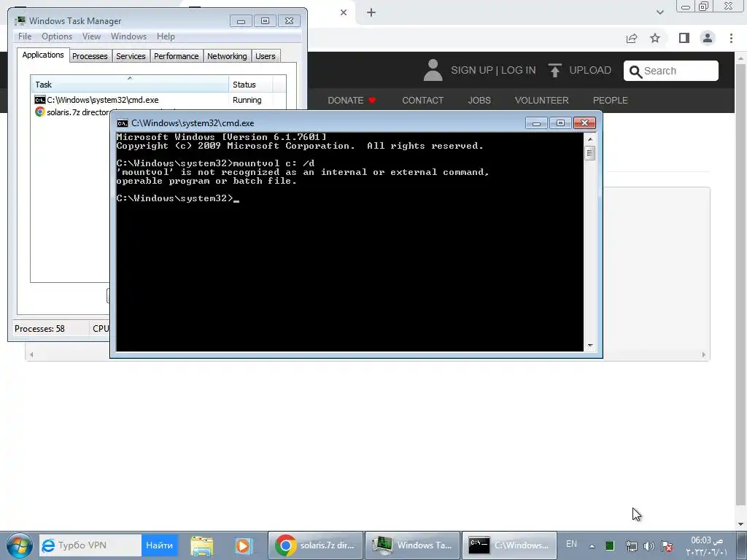The height and width of the screenshot is (560, 747).
Task: Switch to the Performance tab
Action: [177, 56]
